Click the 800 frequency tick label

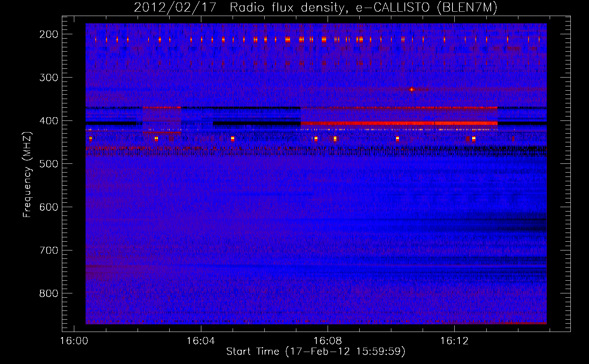click(48, 293)
